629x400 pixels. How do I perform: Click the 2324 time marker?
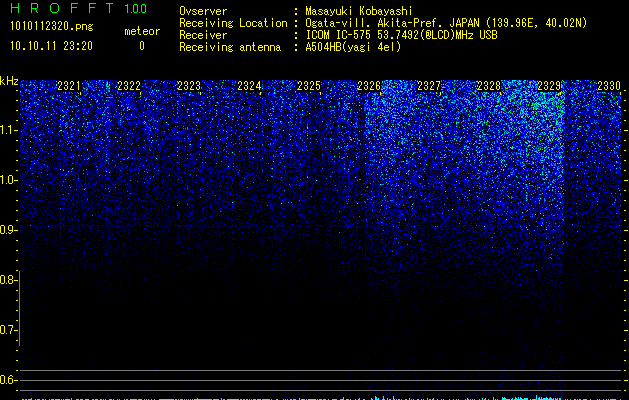coord(249,85)
